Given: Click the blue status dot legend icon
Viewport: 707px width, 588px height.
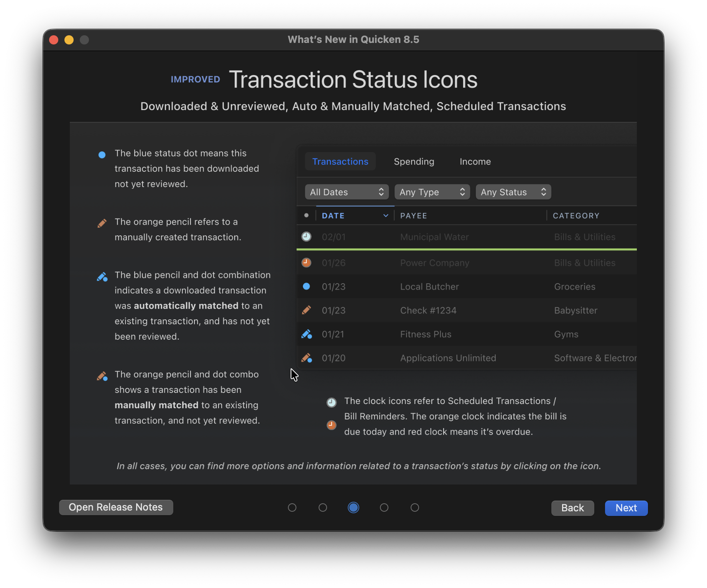Looking at the screenshot, I should coord(102,155).
